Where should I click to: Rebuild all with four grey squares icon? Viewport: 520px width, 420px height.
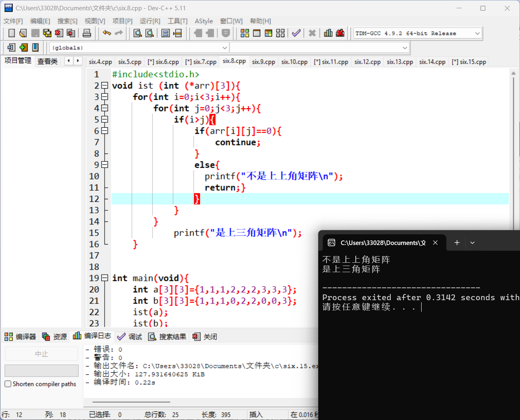click(280, 33)
